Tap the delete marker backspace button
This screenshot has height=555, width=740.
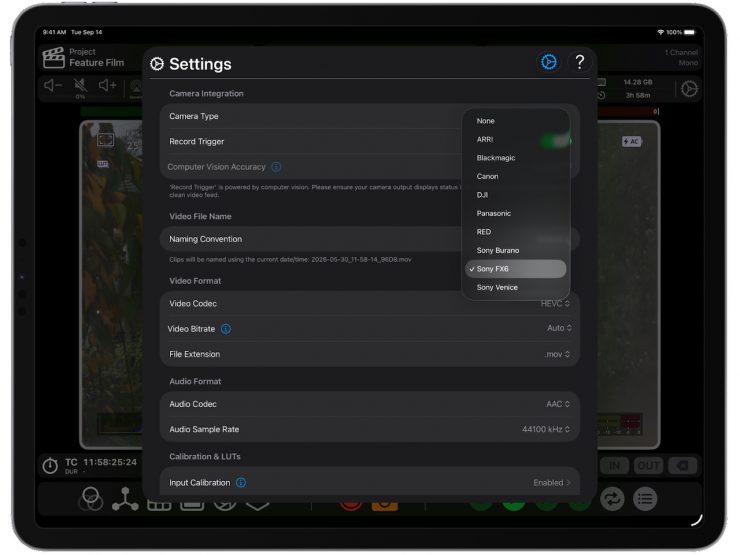tap(682, 466)
